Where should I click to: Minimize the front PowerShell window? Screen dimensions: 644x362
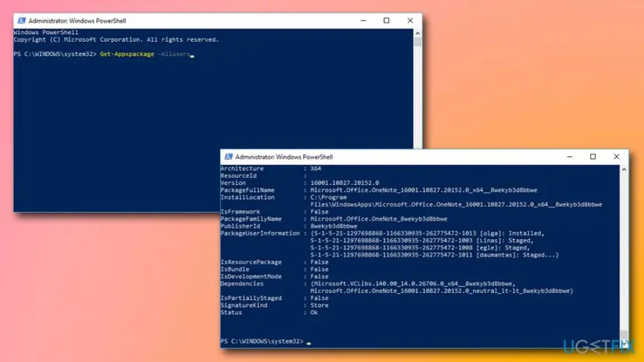(x=569, y=157)
